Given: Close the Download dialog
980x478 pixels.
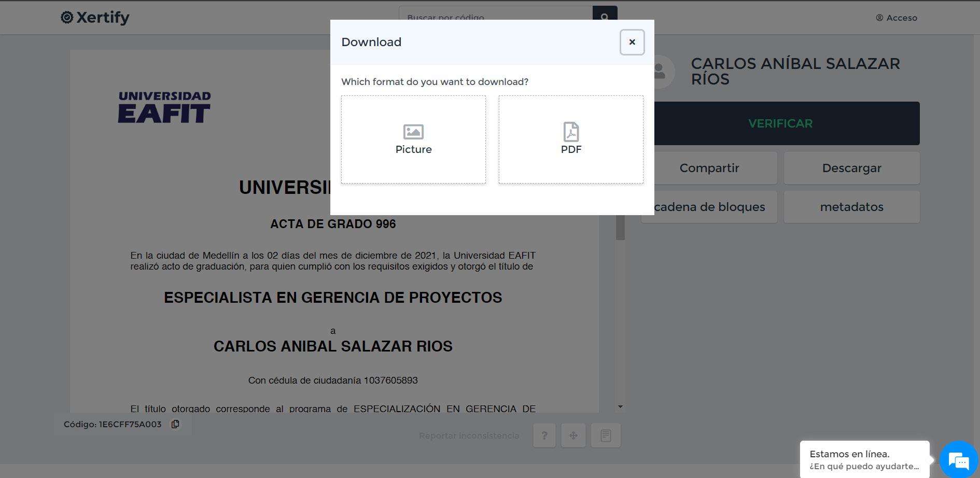Looking at the screenshot, I should [632, 42].
